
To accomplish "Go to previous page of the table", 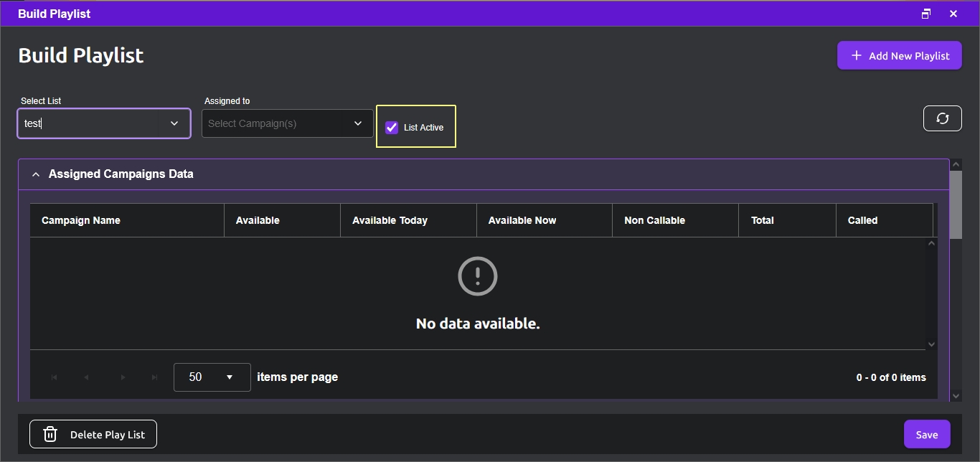I will click(86, 377).
